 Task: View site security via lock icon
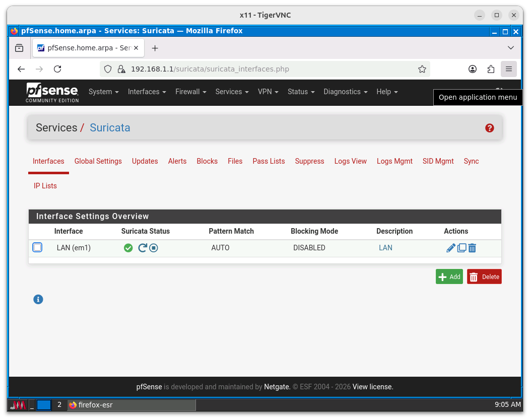121,69
